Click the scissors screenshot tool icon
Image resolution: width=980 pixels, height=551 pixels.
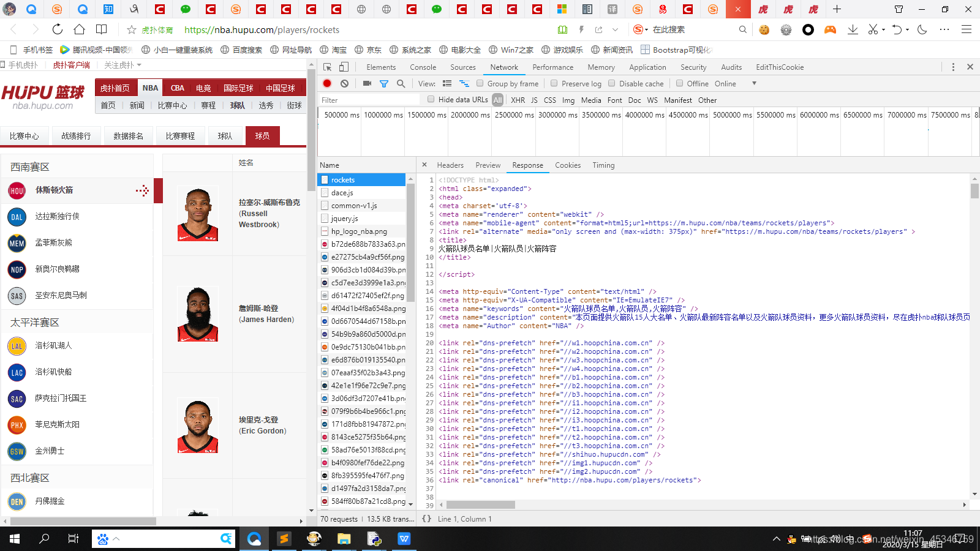(x=873, y=29)
